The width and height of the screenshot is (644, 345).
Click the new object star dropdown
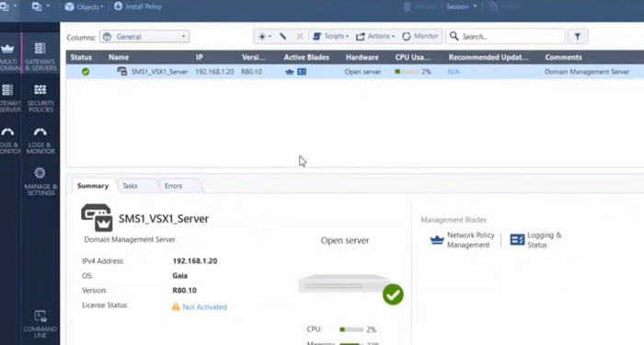(x=264, y=37)
